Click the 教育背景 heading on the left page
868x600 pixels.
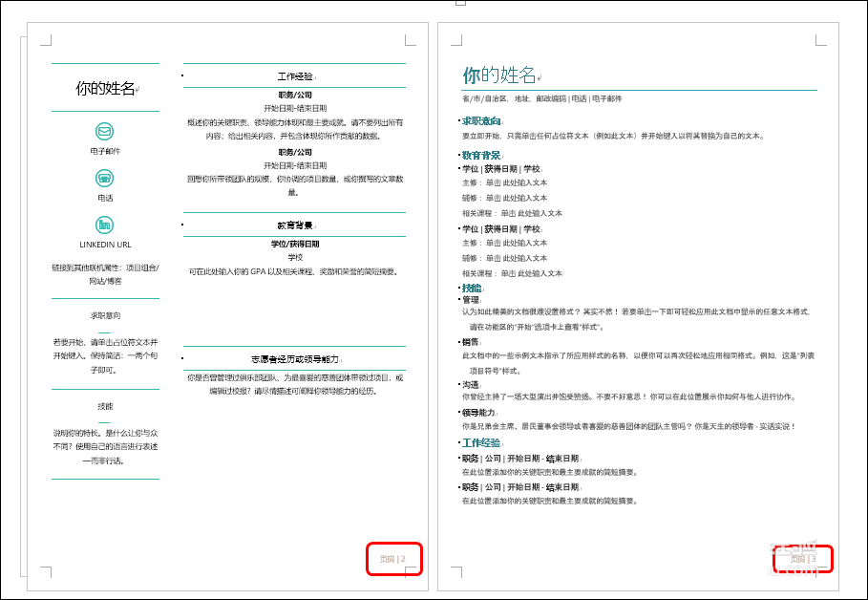click(295, 225)
